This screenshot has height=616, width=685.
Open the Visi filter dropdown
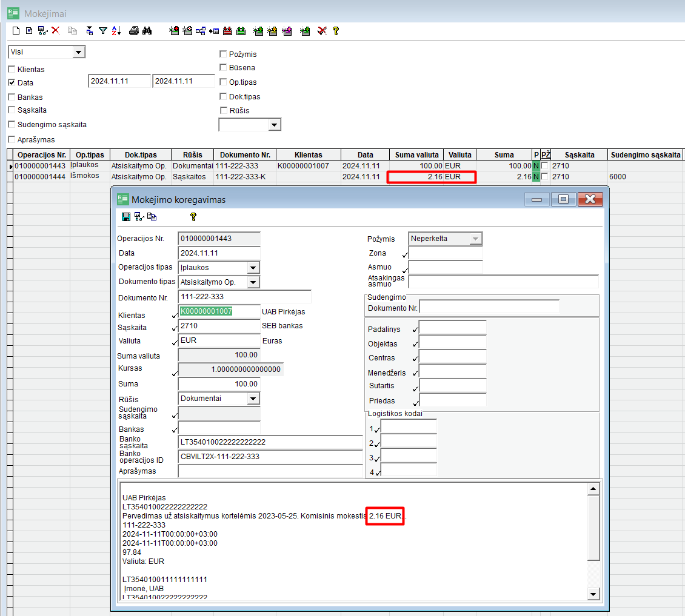[79, 52]
